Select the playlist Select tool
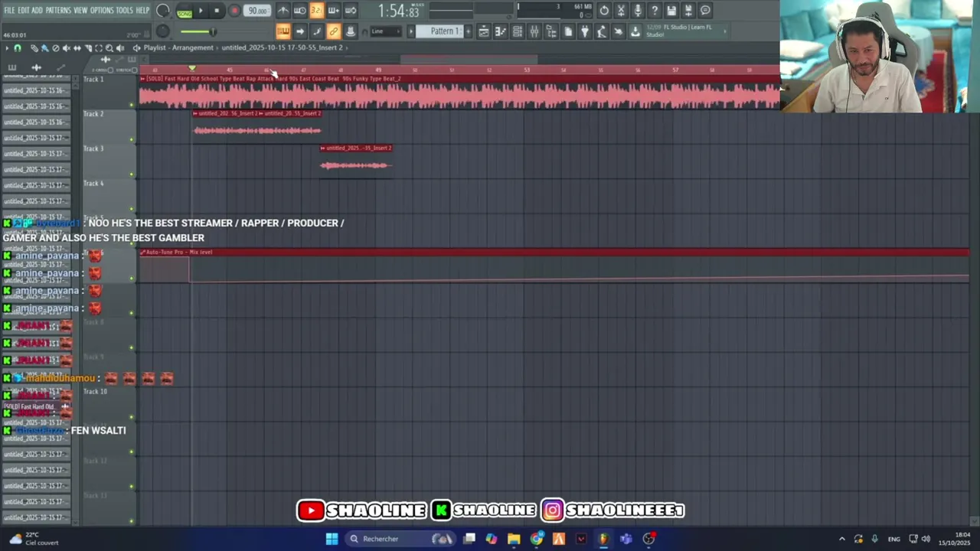Image resolution: width=980 pixels, height=551 pixels. tap(98, 48)
